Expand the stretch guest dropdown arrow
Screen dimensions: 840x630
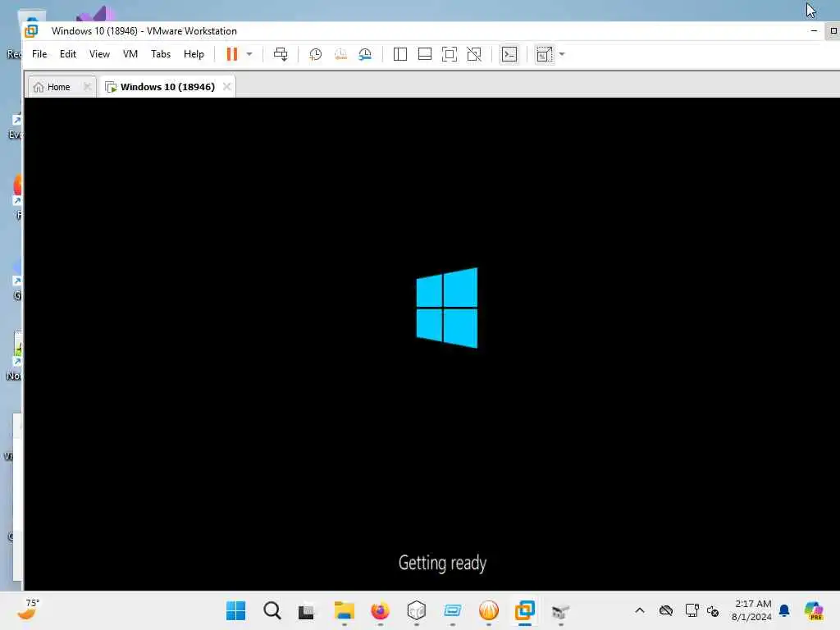pos(562,54)
